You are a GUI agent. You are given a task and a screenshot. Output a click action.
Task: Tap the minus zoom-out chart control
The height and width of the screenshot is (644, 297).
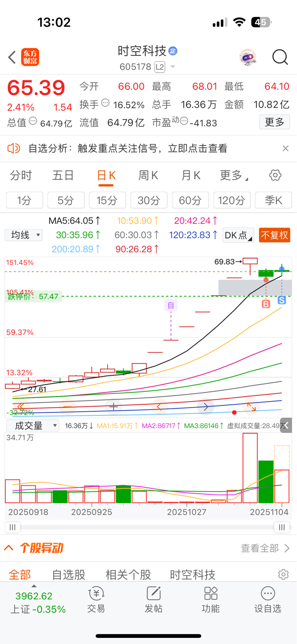point(68,407)
